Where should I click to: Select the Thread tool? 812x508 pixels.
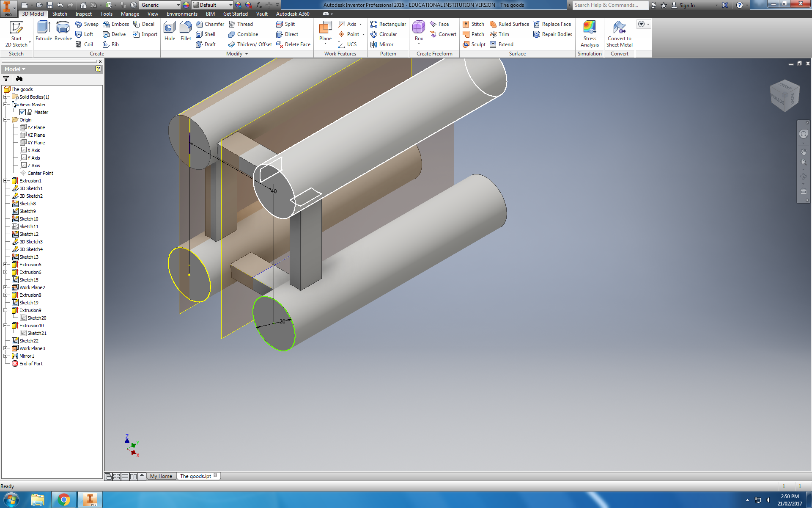[x=241, y=24]
